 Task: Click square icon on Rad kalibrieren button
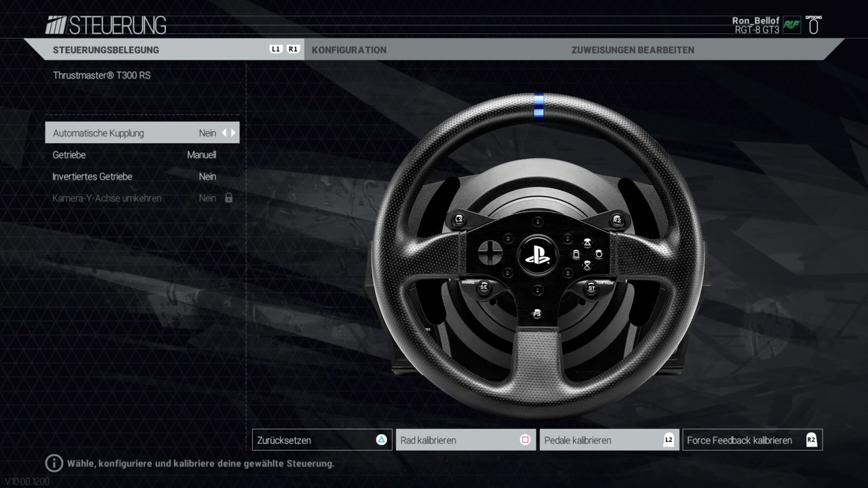click(525, 440)
